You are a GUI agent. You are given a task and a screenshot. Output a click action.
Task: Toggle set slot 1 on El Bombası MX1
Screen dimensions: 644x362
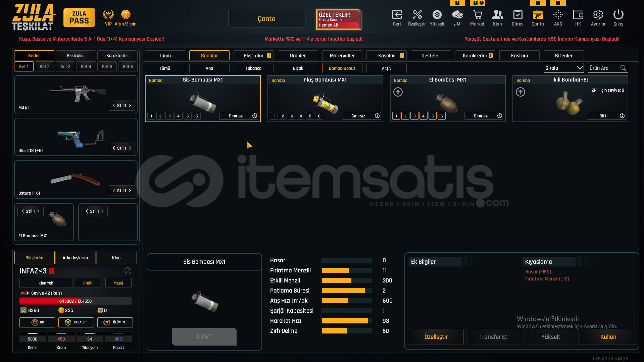[396, 116]
